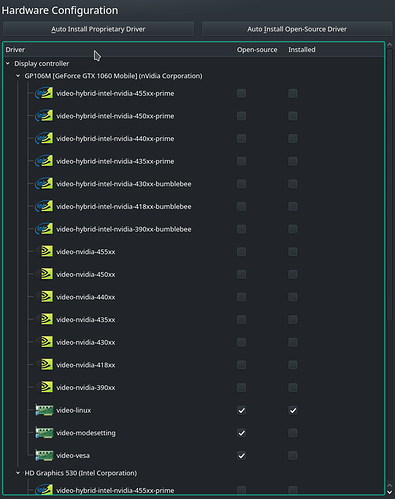Select video-hybrid-intel-nvidia-430xx-bumblebee driver name
The height and width of the screenshot is (499, 395).
(124, 184)
